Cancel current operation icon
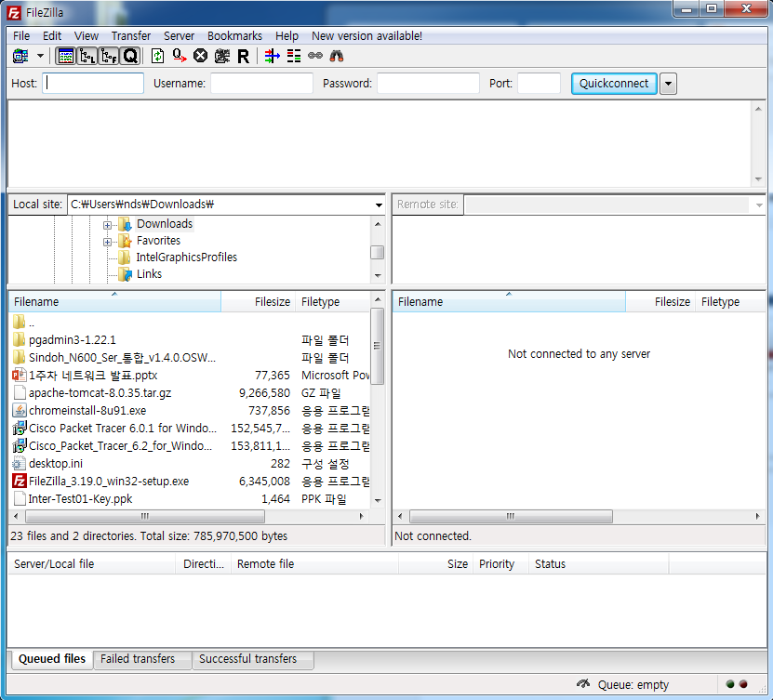The image size is (773, 700). click(x=200, y=56)
